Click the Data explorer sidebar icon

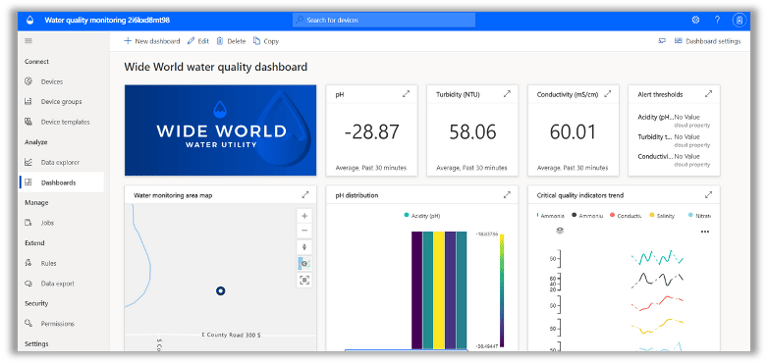tap(28, 162)
